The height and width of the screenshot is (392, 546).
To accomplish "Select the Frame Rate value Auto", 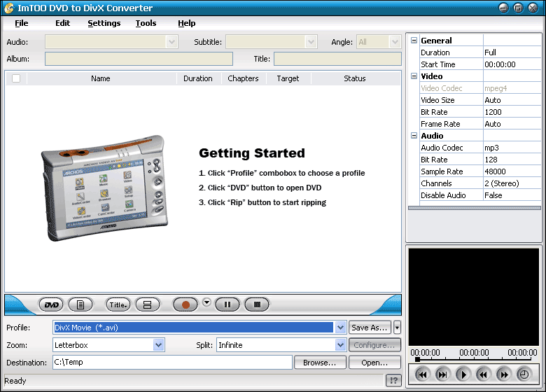I will click(x=512, y=124).
